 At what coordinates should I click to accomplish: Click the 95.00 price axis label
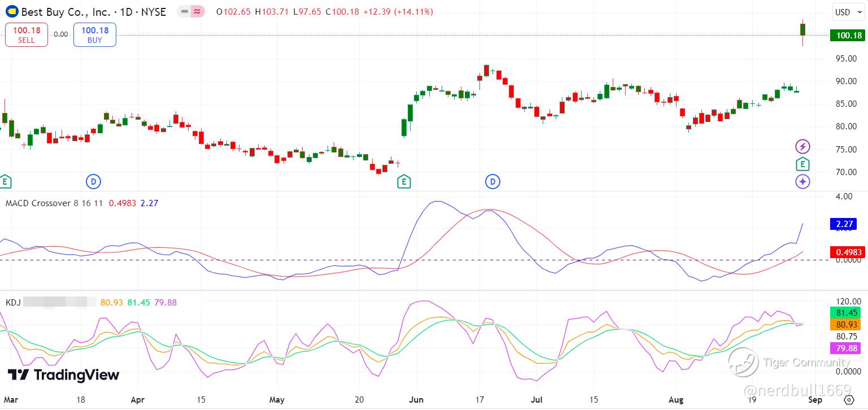(x=847, y=59)
